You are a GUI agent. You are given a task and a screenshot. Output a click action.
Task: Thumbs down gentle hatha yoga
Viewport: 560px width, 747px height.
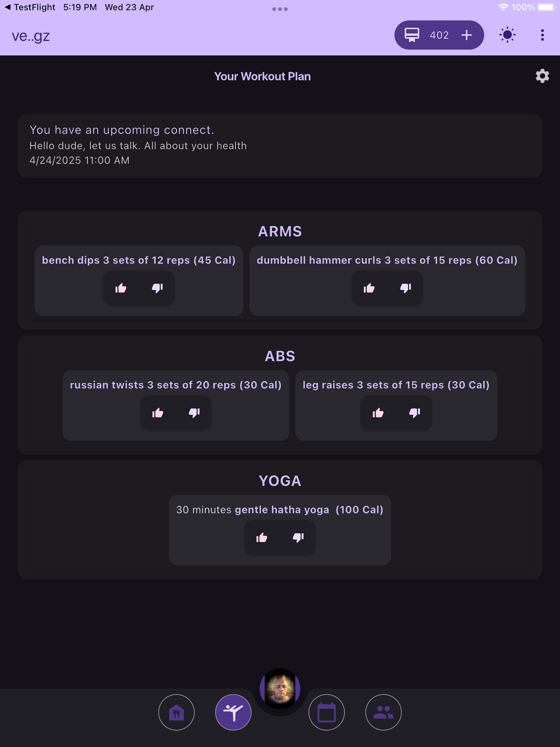298,537
